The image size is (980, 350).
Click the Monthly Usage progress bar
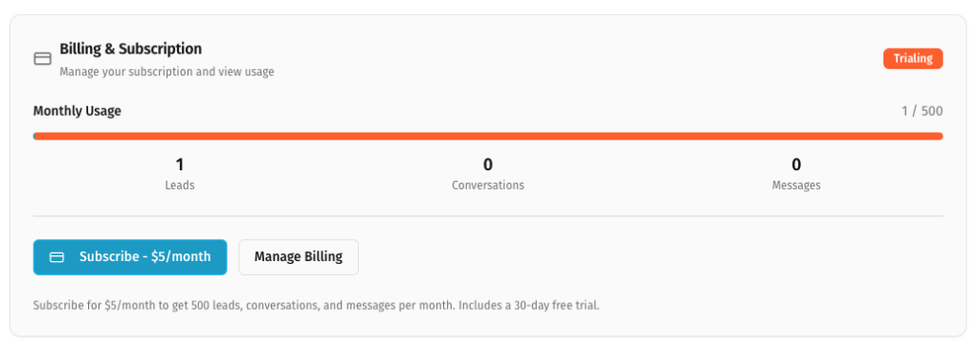tap(487, 136)
